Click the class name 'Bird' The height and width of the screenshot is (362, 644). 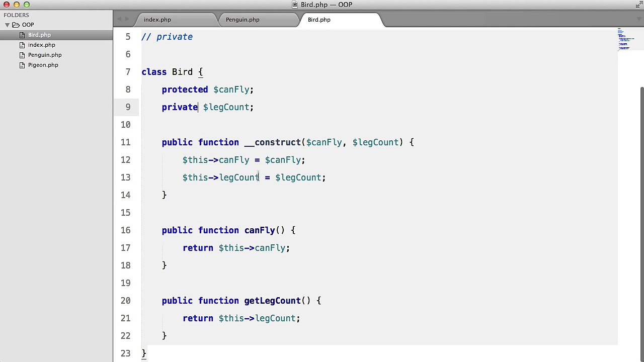182,72
